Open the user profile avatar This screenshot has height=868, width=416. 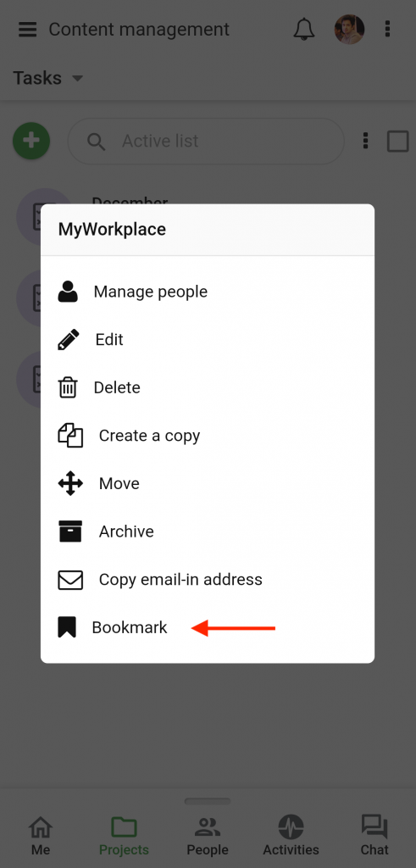point(350,30)
